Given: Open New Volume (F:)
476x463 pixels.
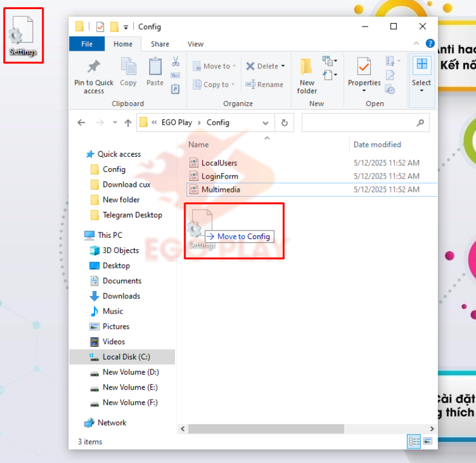Looking at the screenshot, I should pyautogui.click(x=130, y=402).
